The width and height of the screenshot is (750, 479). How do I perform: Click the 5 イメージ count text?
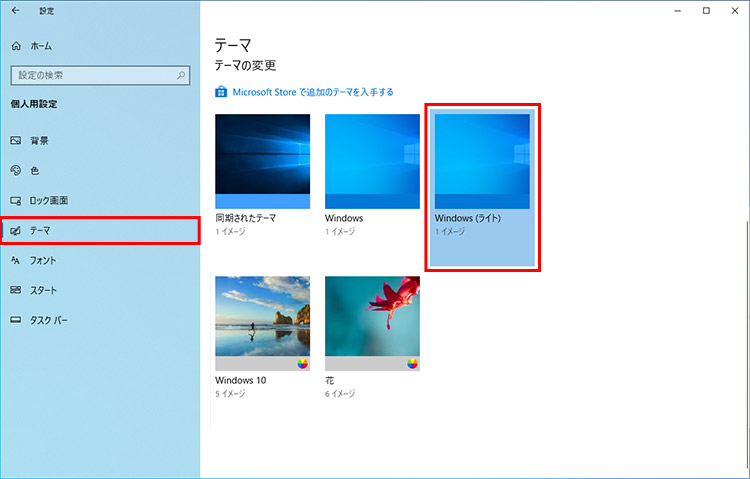(230, 394)
